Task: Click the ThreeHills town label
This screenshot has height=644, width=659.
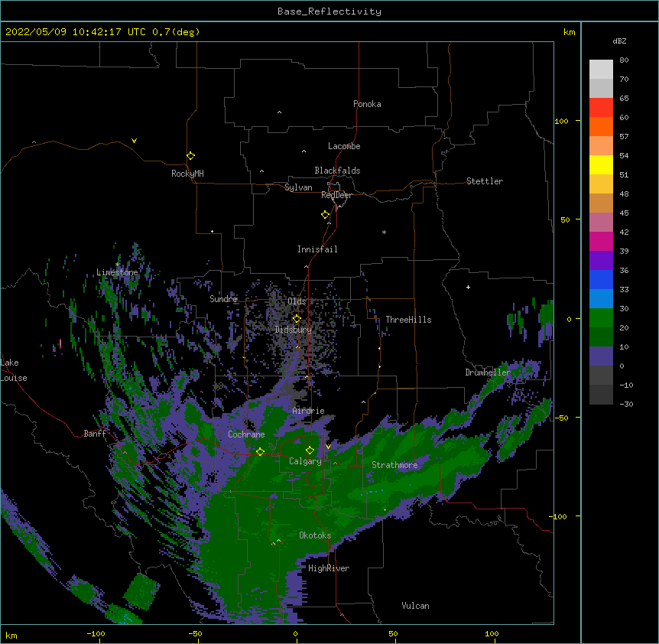Action: 408,320
